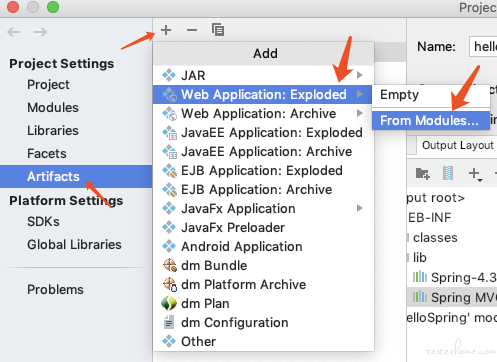This screenshot has height=362, width=497.
Task: Go forward with the right arrow
Action: click(40, 32)
